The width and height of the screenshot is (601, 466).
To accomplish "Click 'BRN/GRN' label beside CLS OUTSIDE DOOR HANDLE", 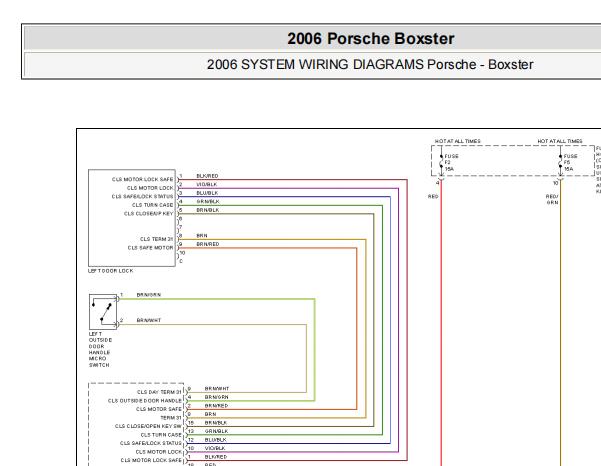I will point(217,397).
